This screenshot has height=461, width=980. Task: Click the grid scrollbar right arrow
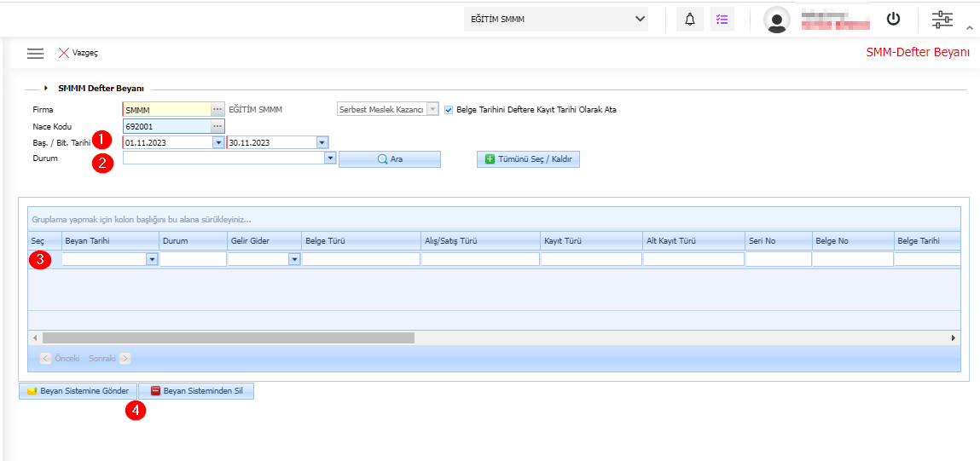953,337
